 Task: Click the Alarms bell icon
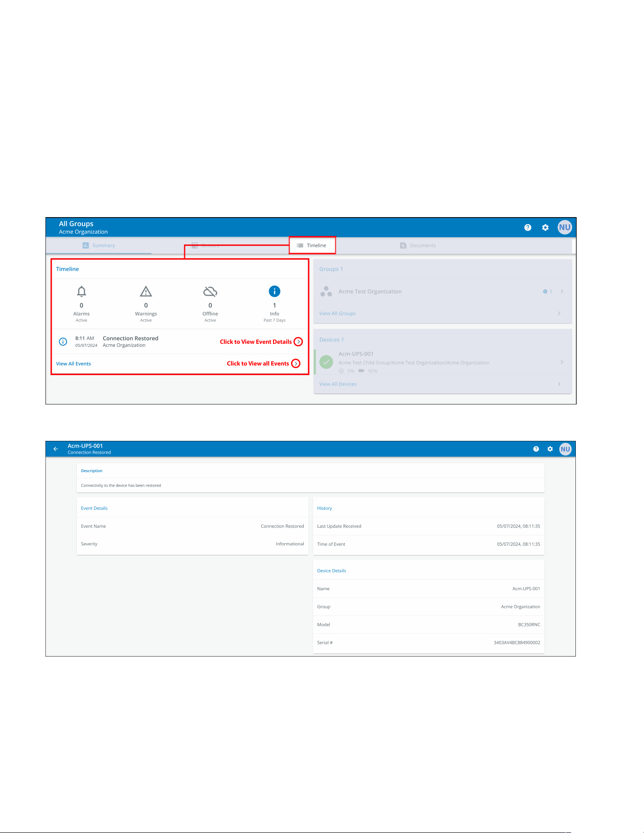[x=81, y=291]
